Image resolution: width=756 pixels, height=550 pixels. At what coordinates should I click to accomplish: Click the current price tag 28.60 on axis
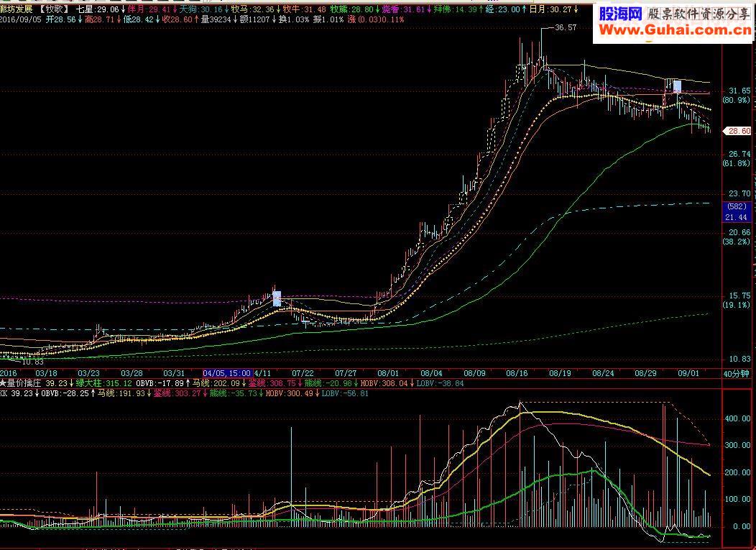(738, 131)
